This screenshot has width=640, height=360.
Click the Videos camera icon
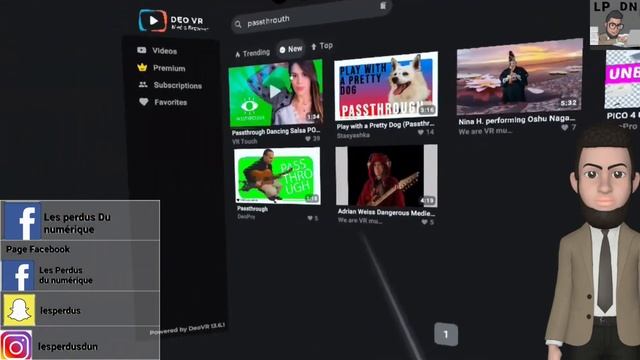pos(142,50)
